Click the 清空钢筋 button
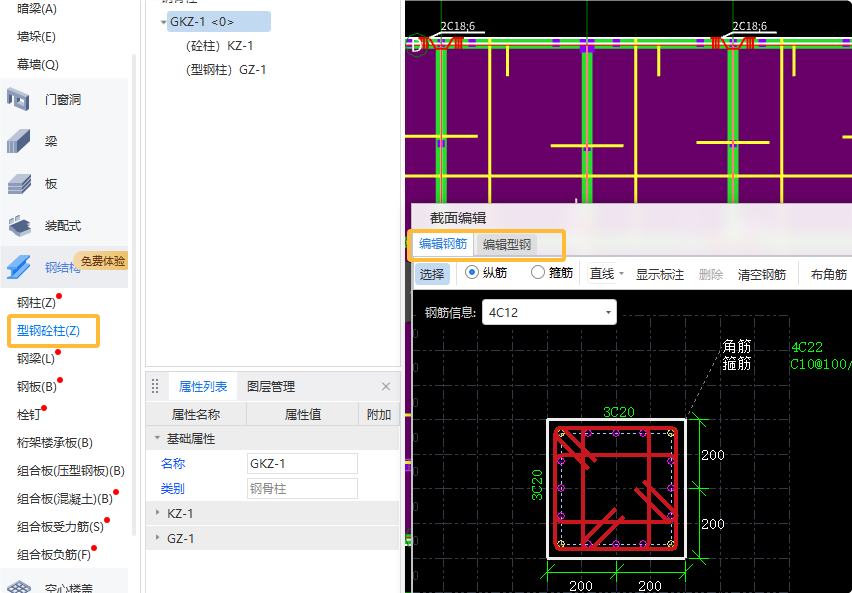 tap(762, 274)
